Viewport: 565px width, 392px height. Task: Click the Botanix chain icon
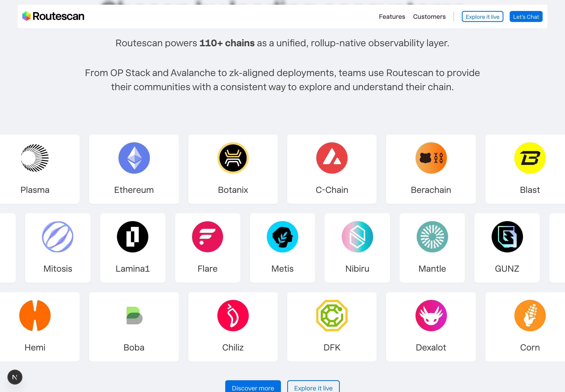click(233, 158)
